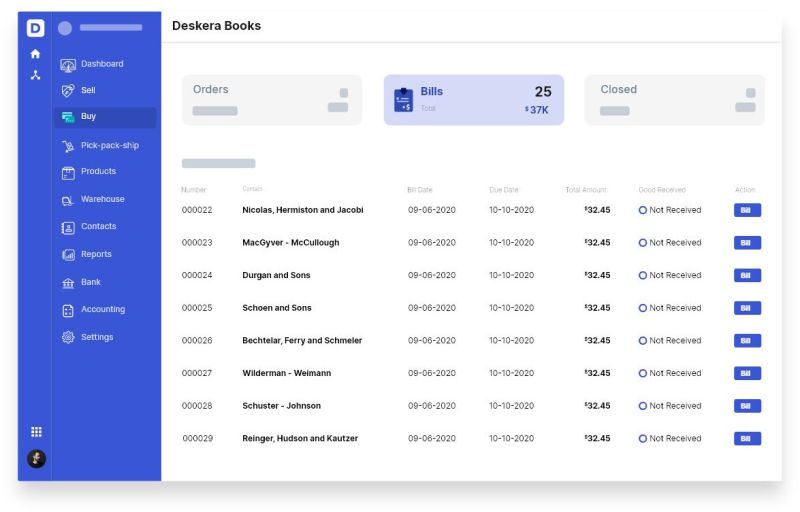
Task: Click Bill button for Reinger, Hudson and Kautzer
Action: click(x=747, y=439)
